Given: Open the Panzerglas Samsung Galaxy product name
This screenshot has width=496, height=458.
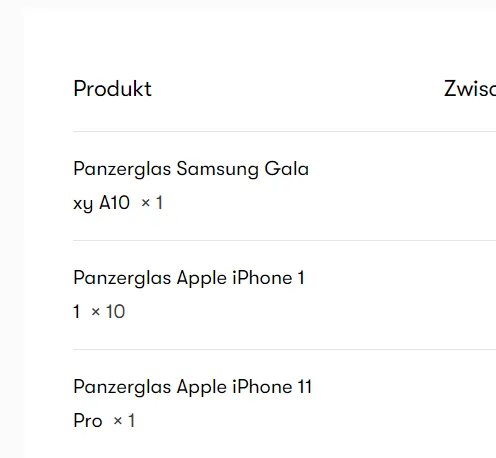Looking at the screenshot, I should tap(191, 169).
